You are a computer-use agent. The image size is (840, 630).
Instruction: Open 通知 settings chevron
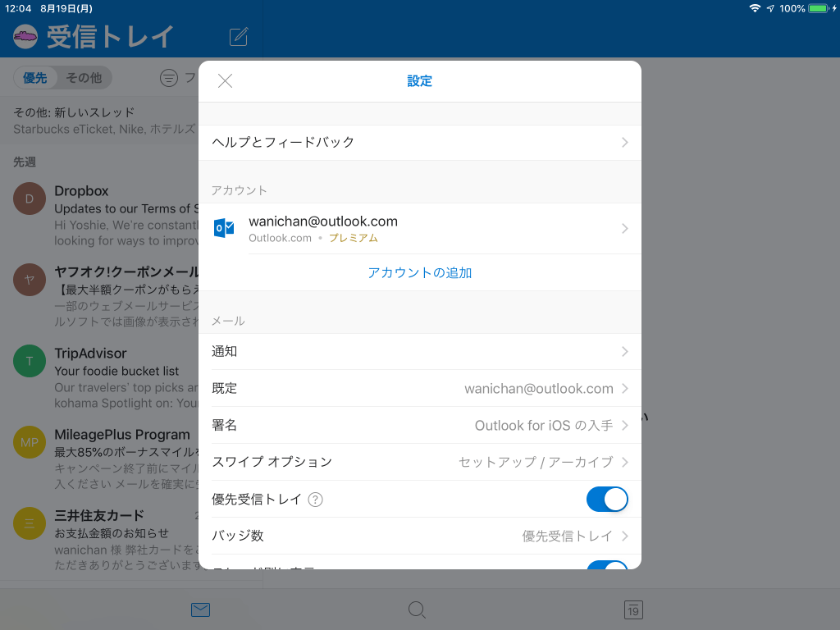[x=624, y=351]
